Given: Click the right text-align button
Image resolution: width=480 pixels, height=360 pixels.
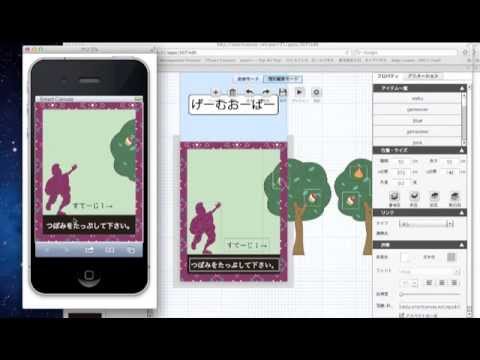Looking at the screenshot, I should 454,283.
